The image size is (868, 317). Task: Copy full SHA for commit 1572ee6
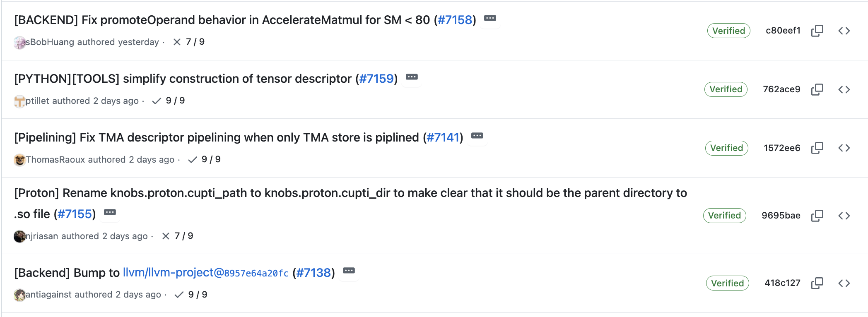(x=817, y=148)
